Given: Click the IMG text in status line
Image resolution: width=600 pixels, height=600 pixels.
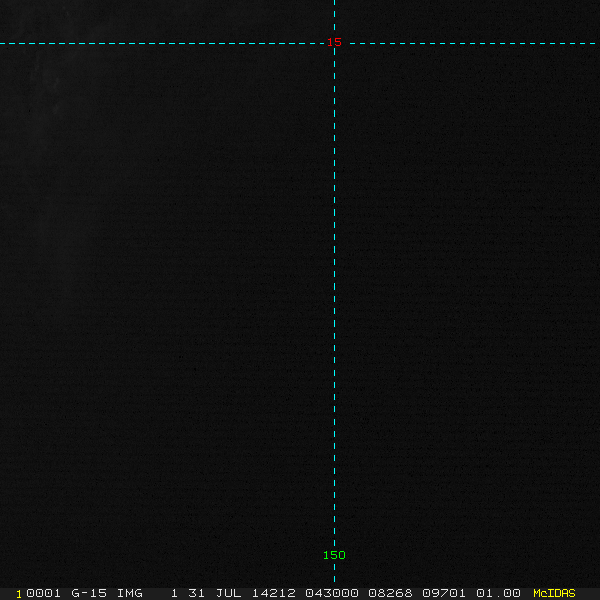Looking at the screenshot, I should click(x=129, y=593).
